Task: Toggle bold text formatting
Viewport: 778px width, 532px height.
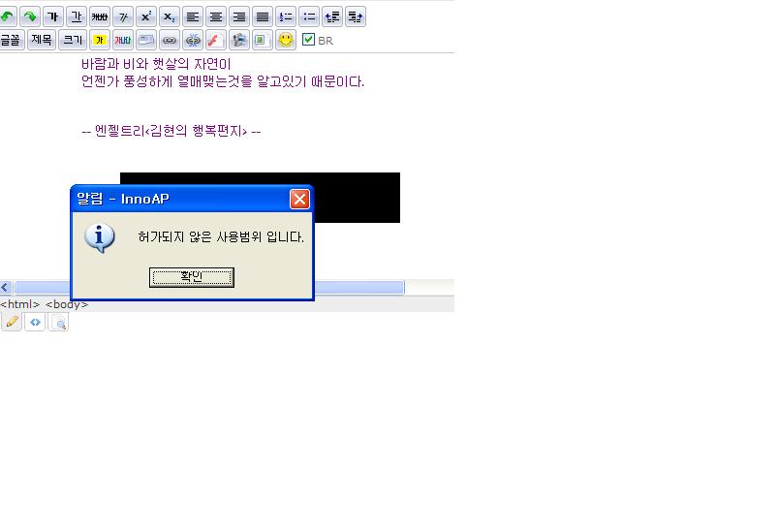Action: (52, 16)
